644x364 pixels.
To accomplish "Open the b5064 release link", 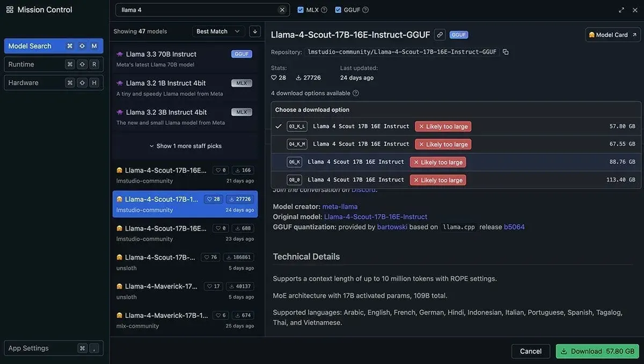I will (x=514, y=227).
